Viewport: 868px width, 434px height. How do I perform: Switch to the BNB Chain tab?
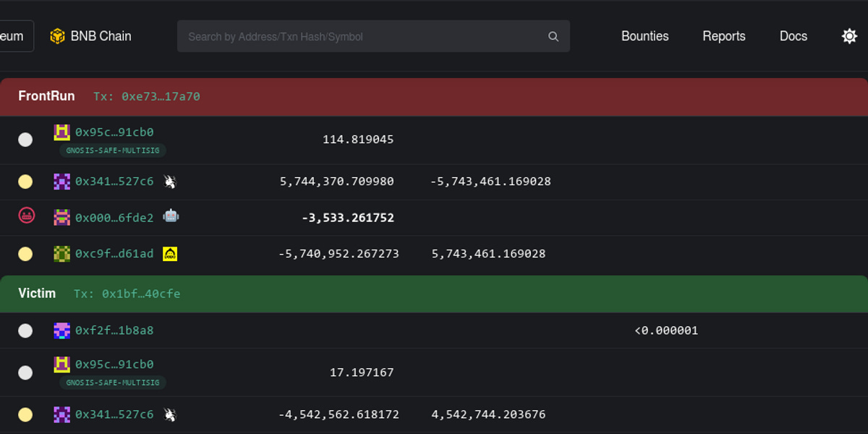click(90, 36)
